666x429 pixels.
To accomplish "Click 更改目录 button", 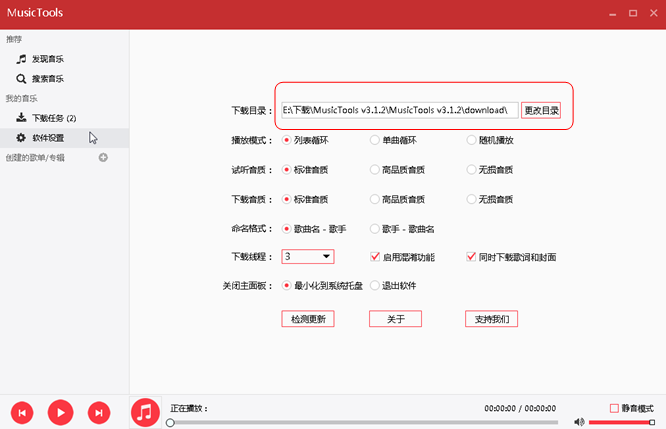I will pyautogui.click(x=541, y=110).
